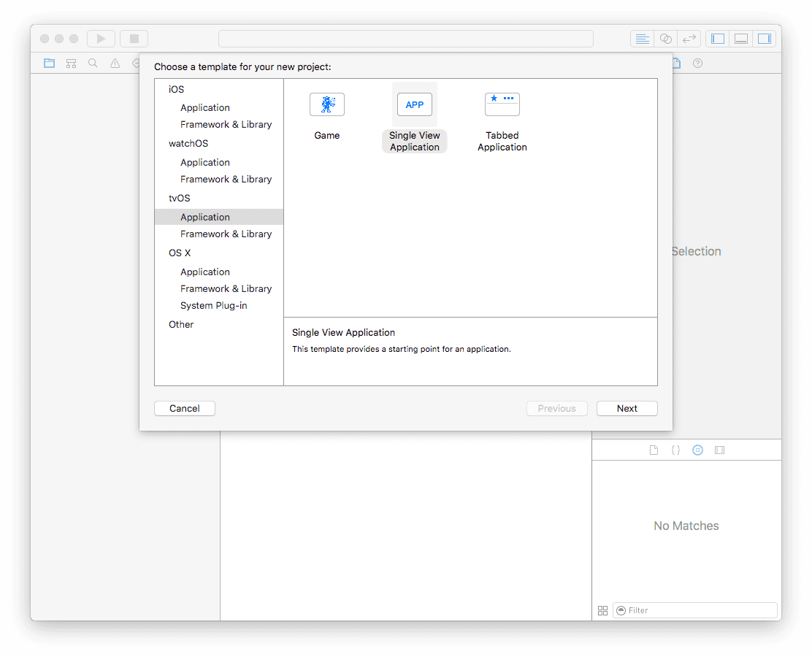Switch to the Assistant editor icon
The width and height of the screenshot is (812, 657).
[666, 39]
